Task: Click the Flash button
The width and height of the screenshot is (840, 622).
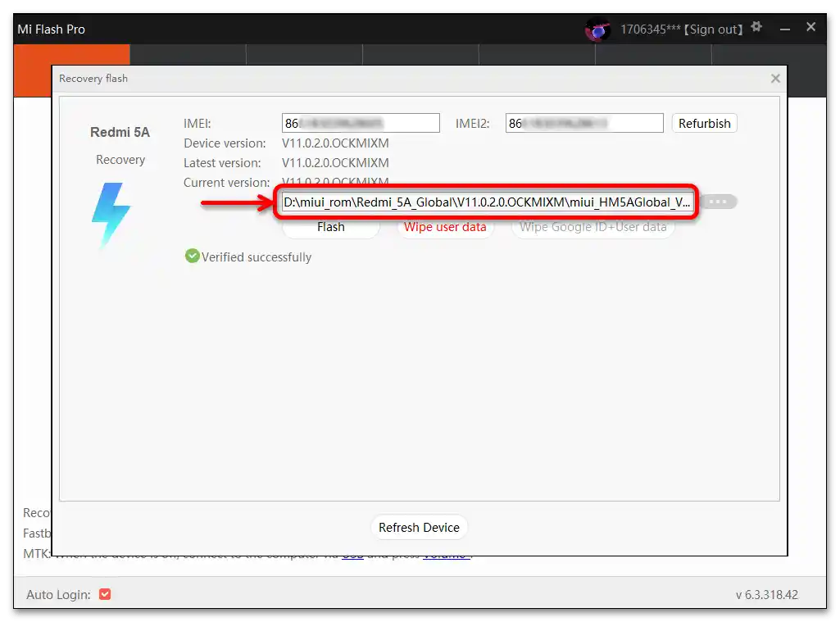Action: click(x=330, y=227)
